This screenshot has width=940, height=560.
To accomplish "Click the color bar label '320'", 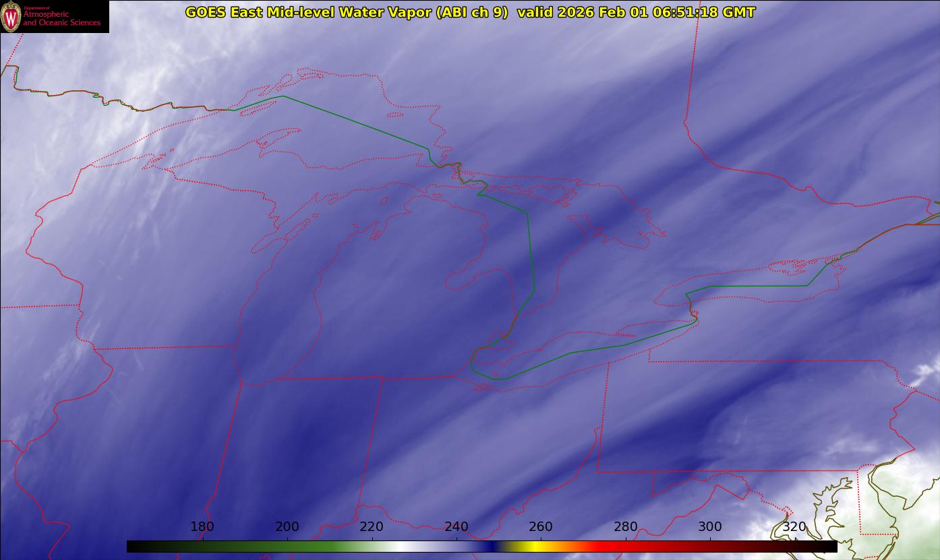I will pyautogui.click(x=795, y=526).
